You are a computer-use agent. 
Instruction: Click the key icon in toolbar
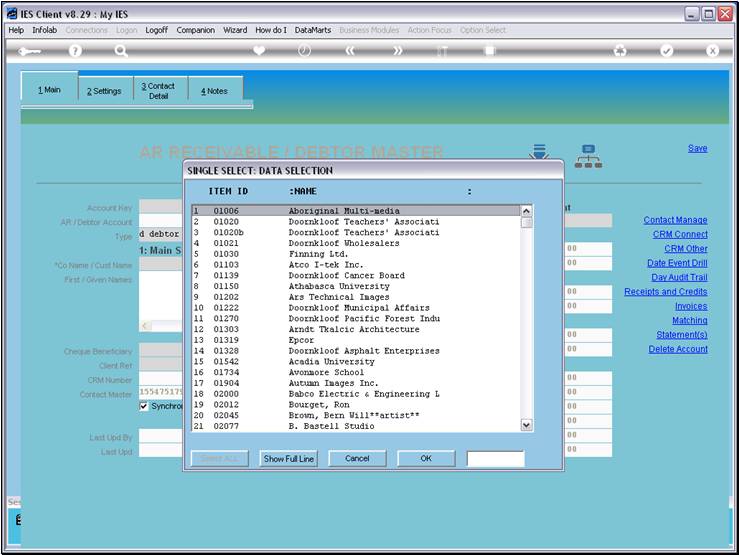29,51
